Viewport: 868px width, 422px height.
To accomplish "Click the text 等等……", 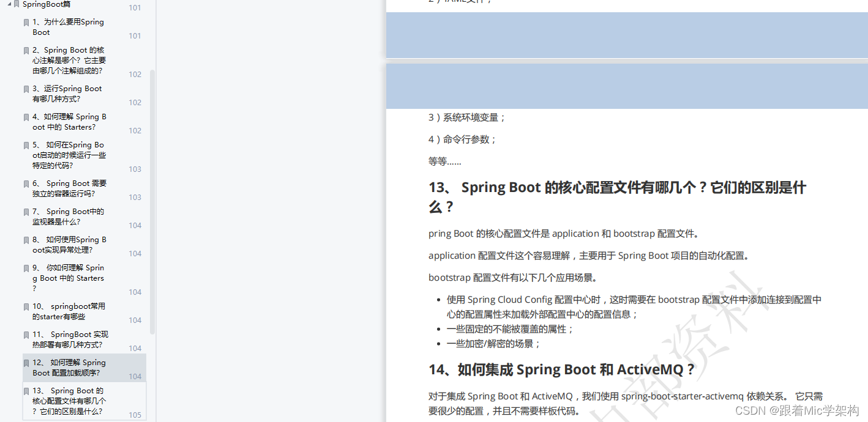I will [x=445, y=161].
